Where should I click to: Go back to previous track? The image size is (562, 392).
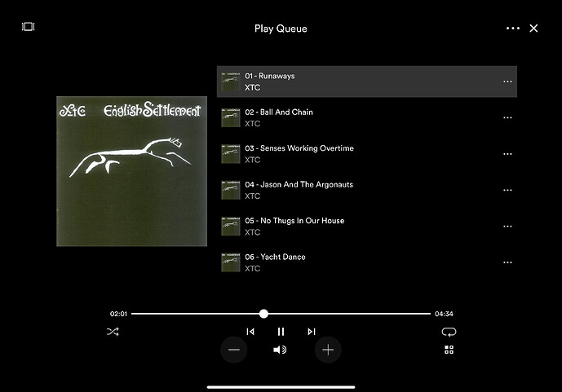[250, 332]
